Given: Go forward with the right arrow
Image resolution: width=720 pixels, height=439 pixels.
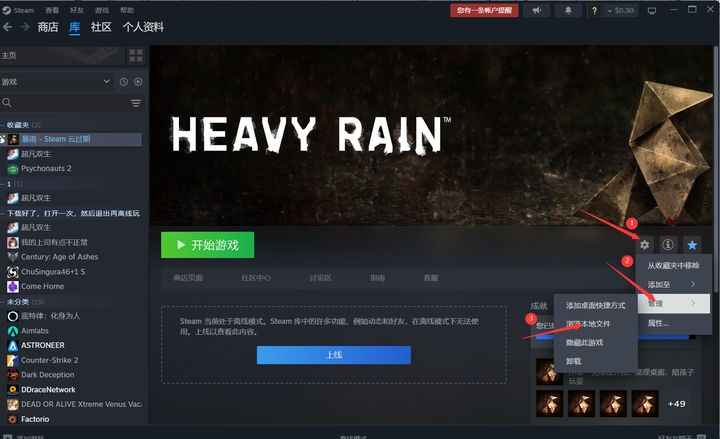Looking at the screenshot, I should point(25,27).
